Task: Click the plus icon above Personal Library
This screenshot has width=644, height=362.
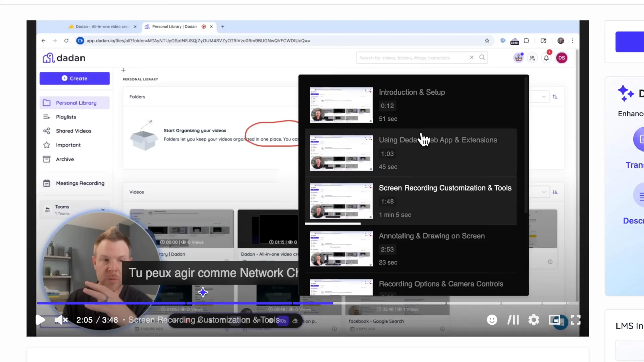Action: pos(123,70)
